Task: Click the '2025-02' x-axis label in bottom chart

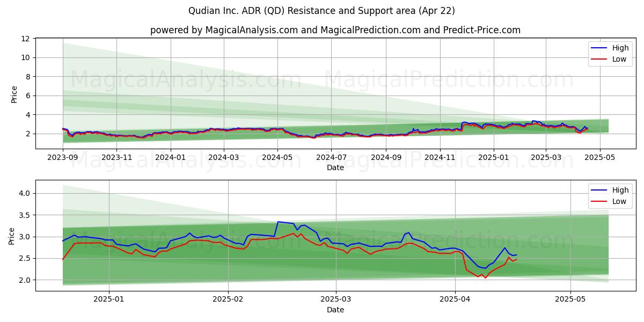Action: click(228, 300)
